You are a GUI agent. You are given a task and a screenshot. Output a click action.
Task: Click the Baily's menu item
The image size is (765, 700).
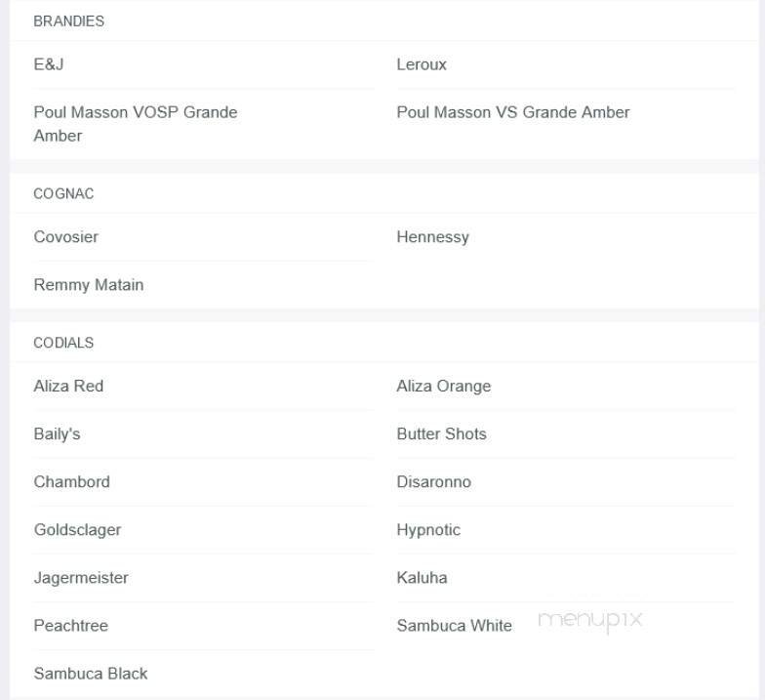click(x=57, y=434)
